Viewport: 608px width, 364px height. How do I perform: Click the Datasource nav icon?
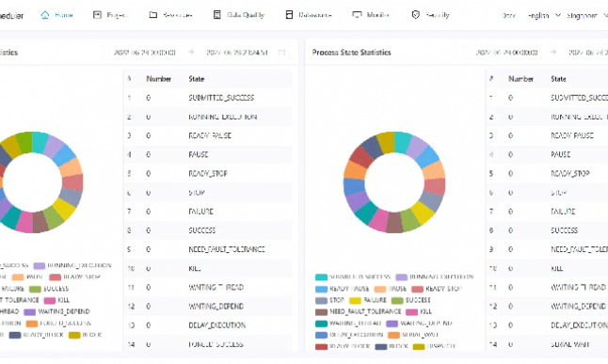(x=289, y=15)
